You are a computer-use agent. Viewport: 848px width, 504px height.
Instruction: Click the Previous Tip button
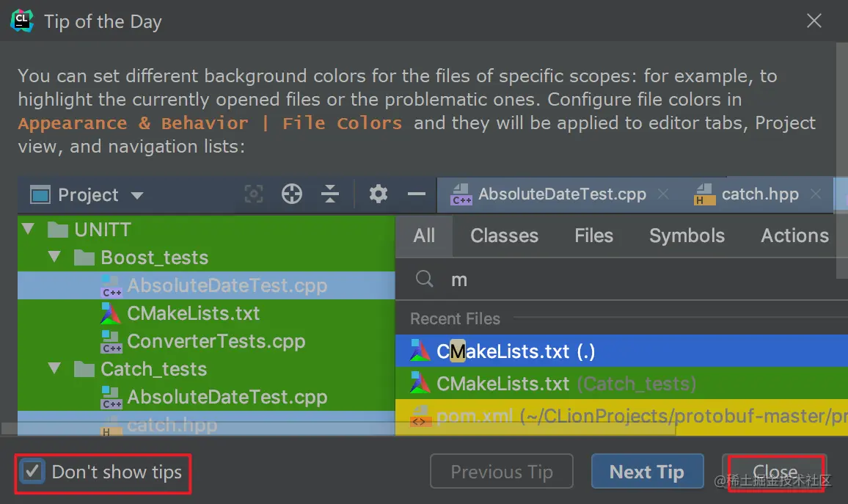point(502,472)
